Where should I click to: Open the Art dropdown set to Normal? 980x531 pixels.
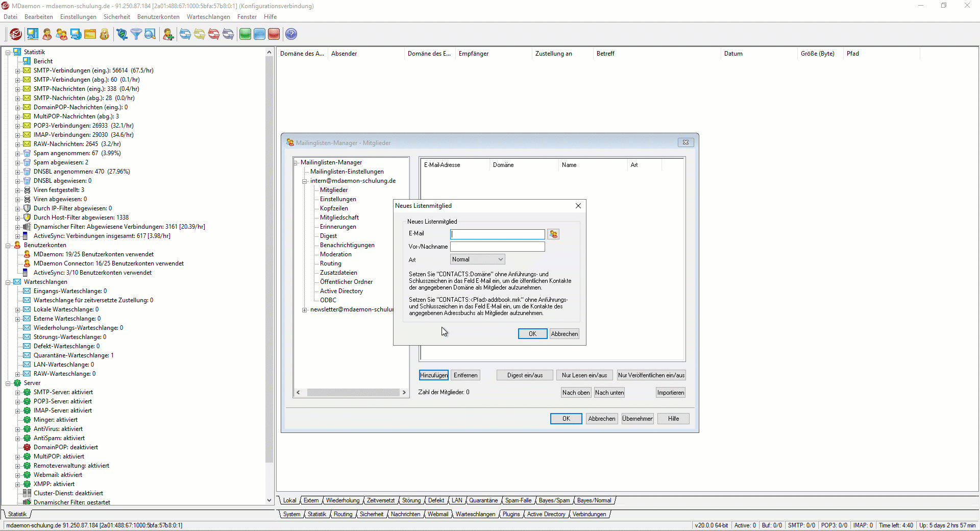click(x=478, y=259)
